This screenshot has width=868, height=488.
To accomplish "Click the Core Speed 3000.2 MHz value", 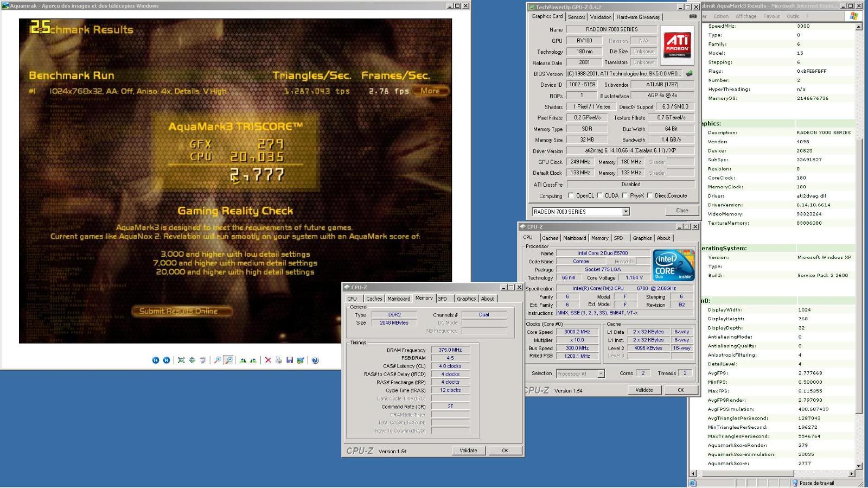I will point(577,332).
